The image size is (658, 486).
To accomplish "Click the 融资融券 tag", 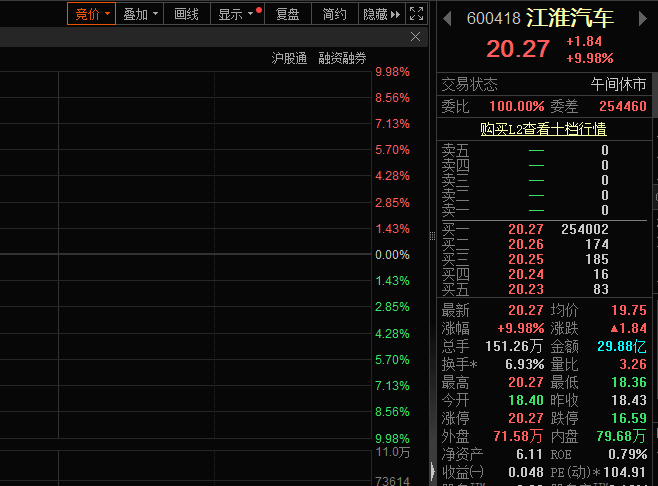I will click(342, 58).
